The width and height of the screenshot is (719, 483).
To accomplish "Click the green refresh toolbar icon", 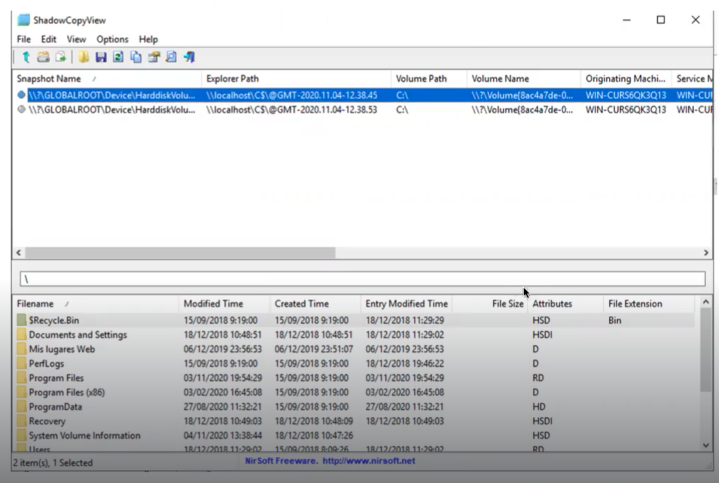I will 118,57.
